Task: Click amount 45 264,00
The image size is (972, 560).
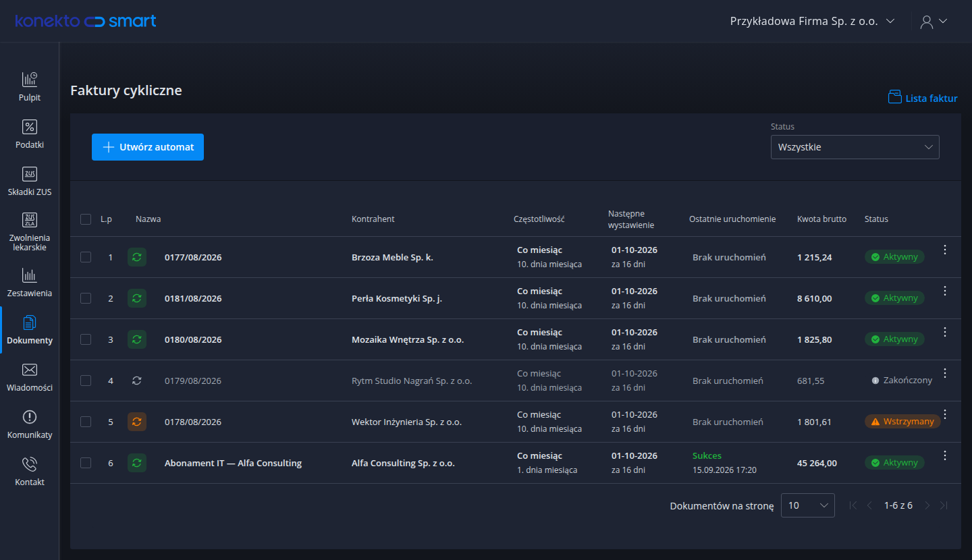Action: 817,463
